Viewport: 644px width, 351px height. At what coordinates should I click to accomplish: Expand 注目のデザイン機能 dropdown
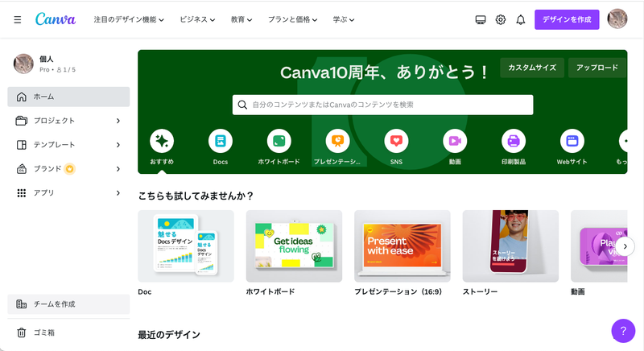129,19
